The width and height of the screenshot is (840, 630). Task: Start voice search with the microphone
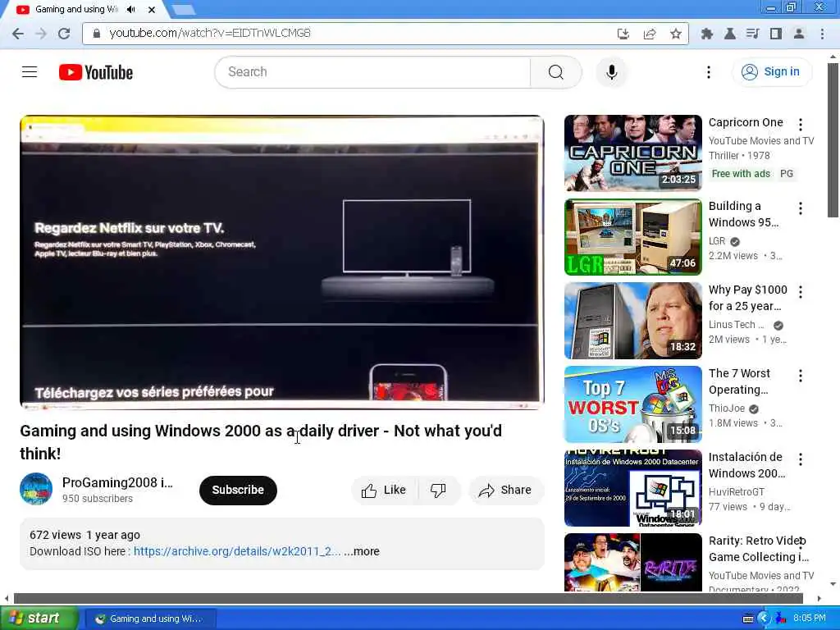(611, 72)
